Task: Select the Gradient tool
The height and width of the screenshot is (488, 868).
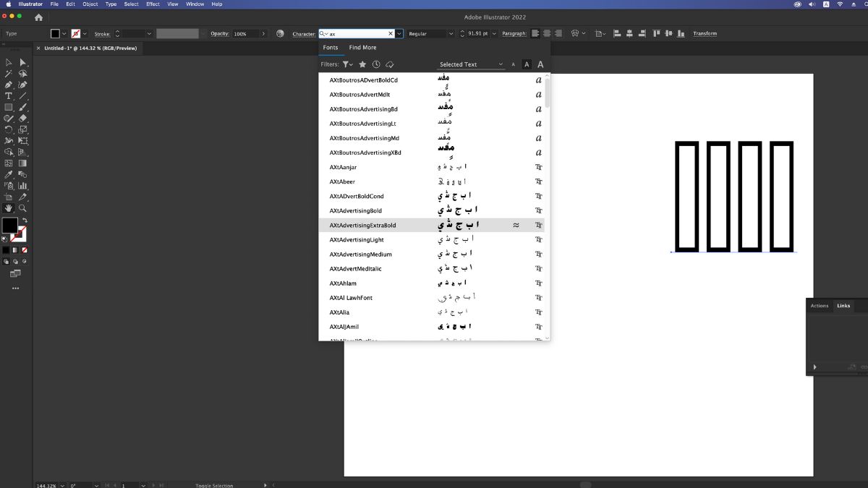Action: [23, 163]
